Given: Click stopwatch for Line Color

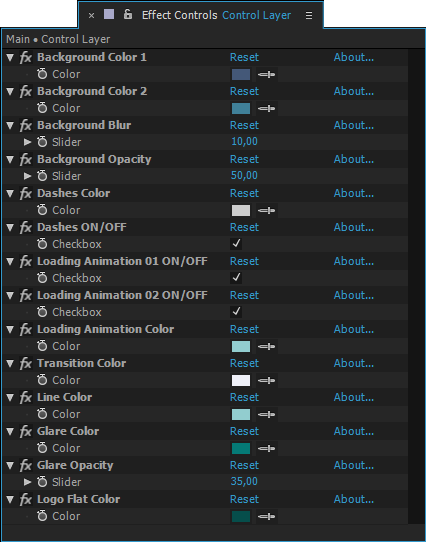Looking at the screenshot, I should point(42,414).
